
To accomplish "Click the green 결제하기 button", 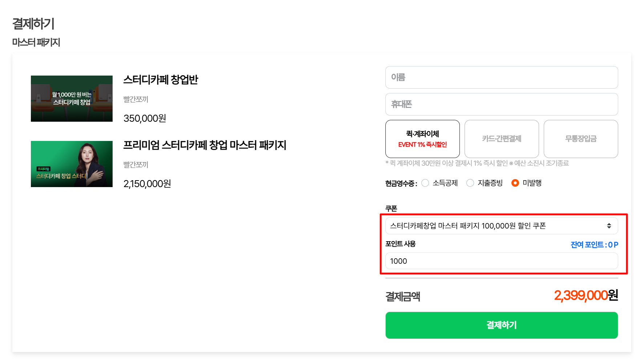I will (502, 325).
